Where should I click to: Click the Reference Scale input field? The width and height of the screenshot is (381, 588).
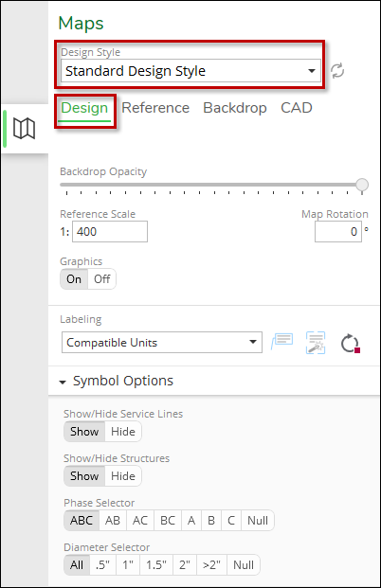[x=110, y=232]
